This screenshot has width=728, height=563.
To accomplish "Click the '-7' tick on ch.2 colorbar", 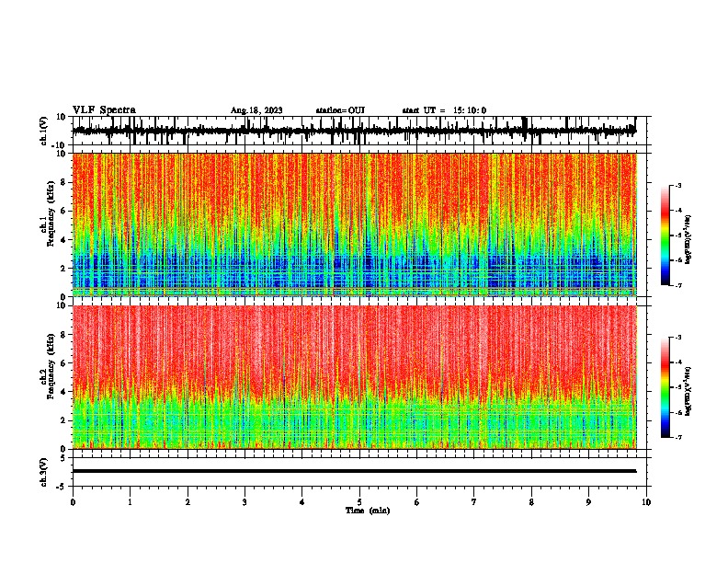I will [678, 437].
